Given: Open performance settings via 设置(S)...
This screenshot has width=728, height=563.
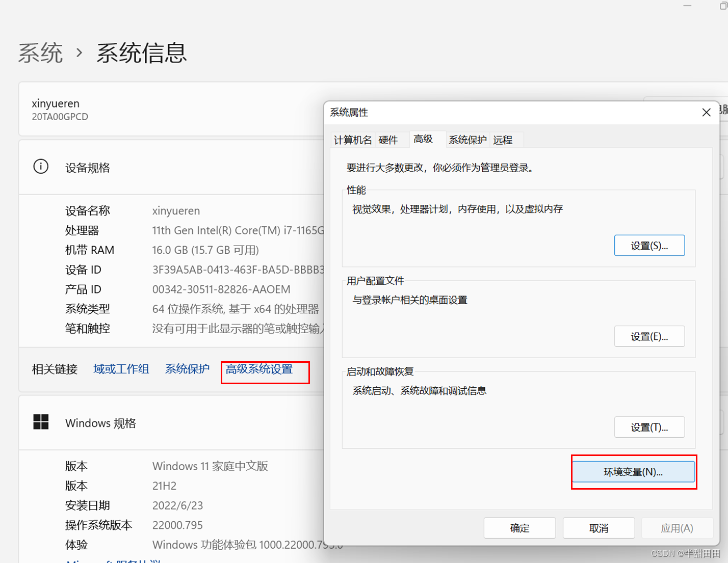Looking at the screenshot, I should pyautogui.click(x=649, y=246).
